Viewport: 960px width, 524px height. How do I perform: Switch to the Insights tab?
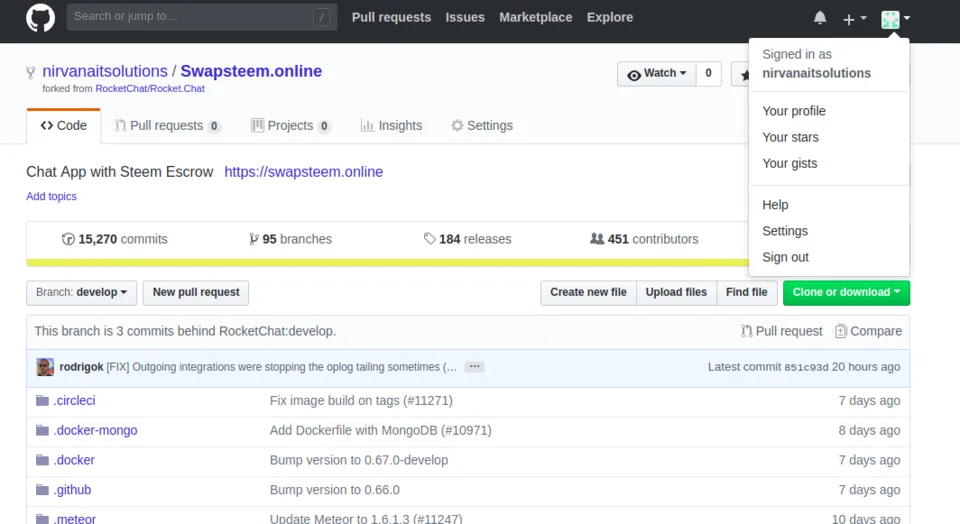[x=391, y=125]
